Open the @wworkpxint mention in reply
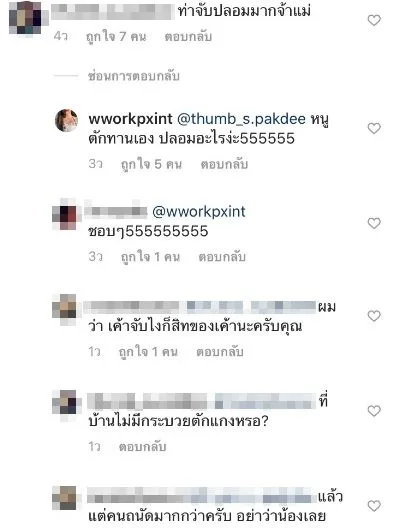The height and width of the screenshot is (528, 400). tap(199, 212)
